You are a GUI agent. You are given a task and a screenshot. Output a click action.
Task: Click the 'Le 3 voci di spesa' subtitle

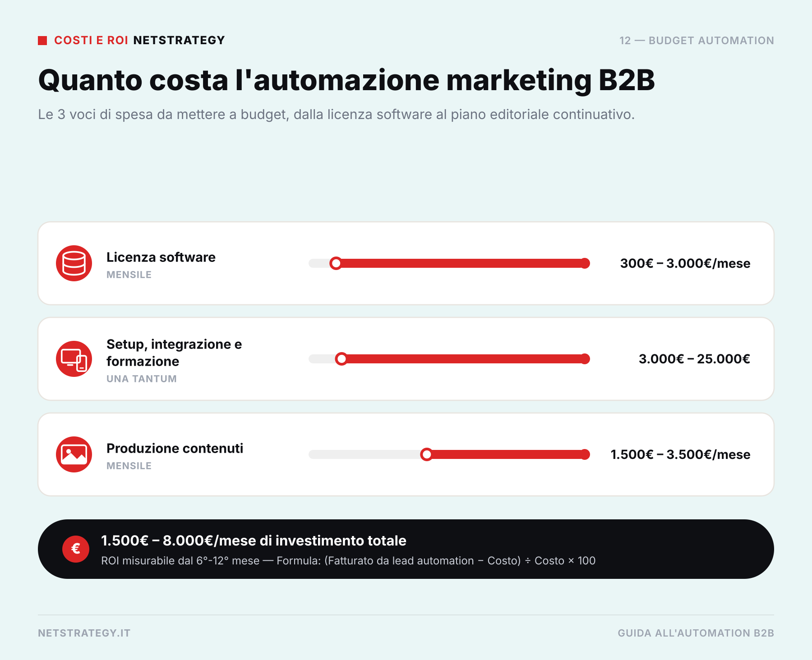[x=336, y=115]
